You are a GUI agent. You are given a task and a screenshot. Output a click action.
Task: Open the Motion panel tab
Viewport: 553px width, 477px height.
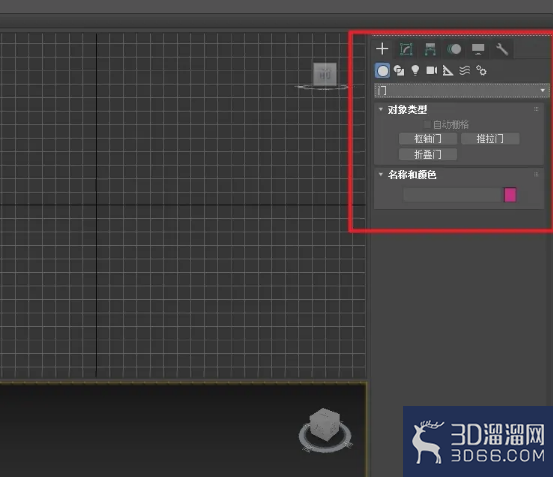click(454, 49)
